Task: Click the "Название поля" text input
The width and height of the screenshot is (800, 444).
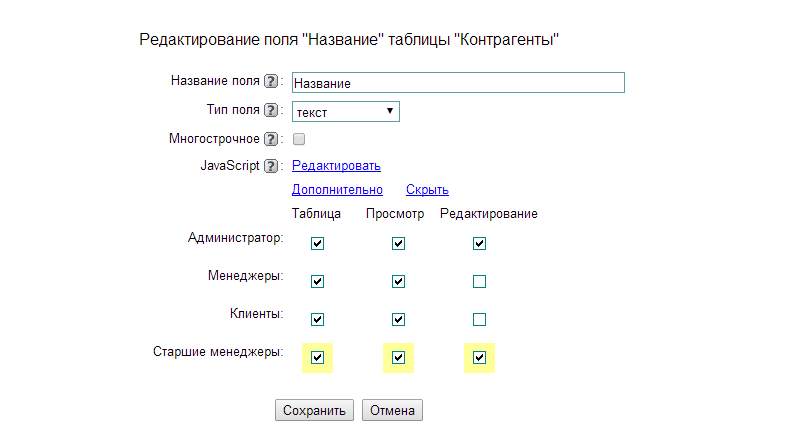Action: click(457, 83)
